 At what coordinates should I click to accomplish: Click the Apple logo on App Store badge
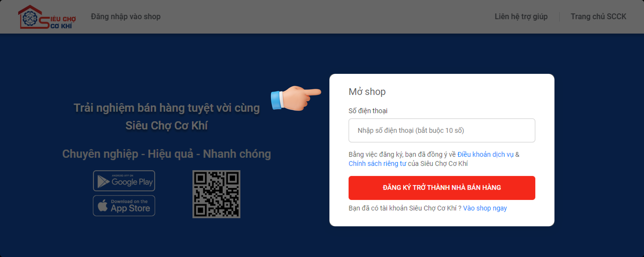tap(102, 205)
